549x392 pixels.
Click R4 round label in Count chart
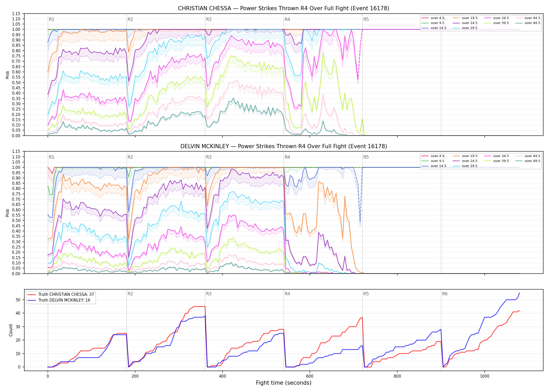click(x=287, y=294)
